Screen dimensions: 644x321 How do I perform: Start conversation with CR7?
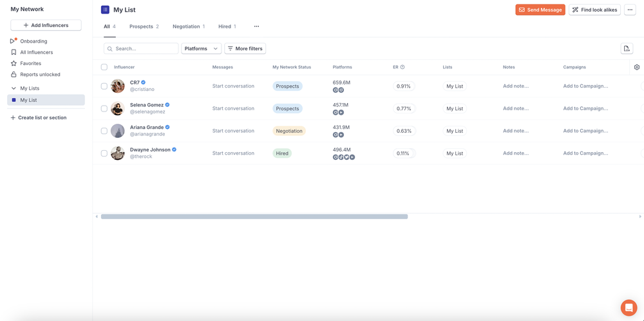233,86
